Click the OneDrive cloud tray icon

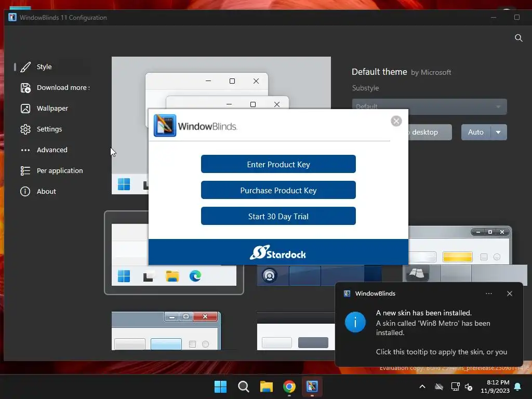point(439,387)
